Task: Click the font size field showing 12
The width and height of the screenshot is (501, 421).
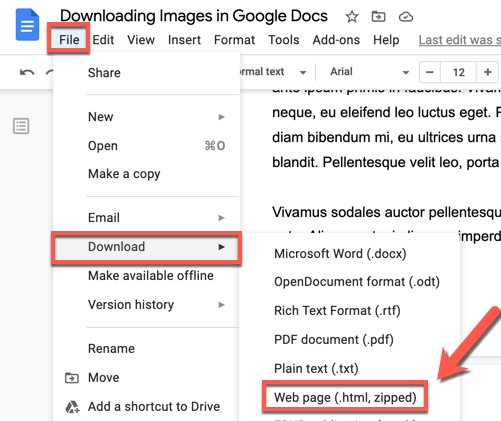Action: (459, 72)
